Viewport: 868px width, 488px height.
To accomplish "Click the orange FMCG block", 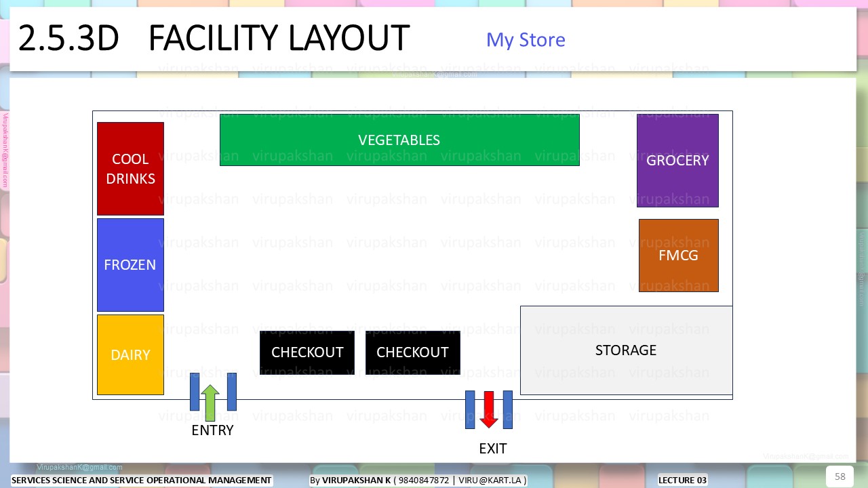I will [679, 256].
